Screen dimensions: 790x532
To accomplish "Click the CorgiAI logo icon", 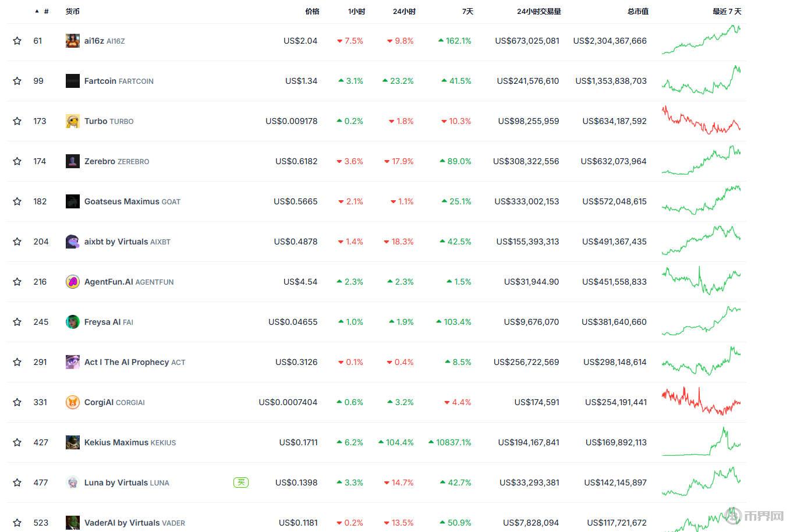I will (x=72, y=402).
